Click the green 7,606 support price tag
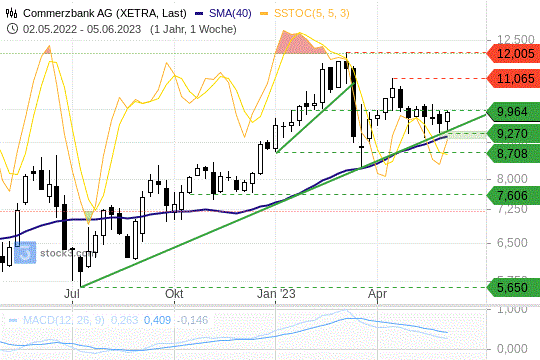Image resolution: width=540 pixels, height=360 pixels. [513, 196]
